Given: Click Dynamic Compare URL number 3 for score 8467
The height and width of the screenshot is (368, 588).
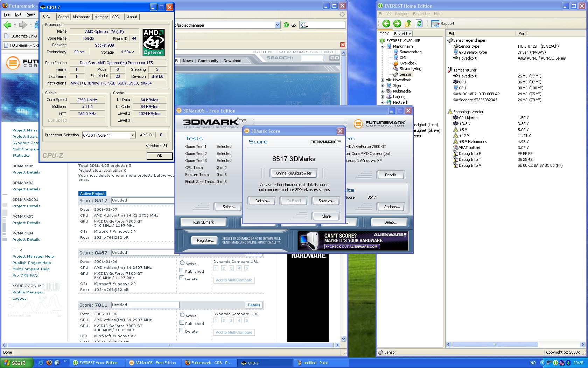Looking at the screenshot, I should tap(231, 268).
